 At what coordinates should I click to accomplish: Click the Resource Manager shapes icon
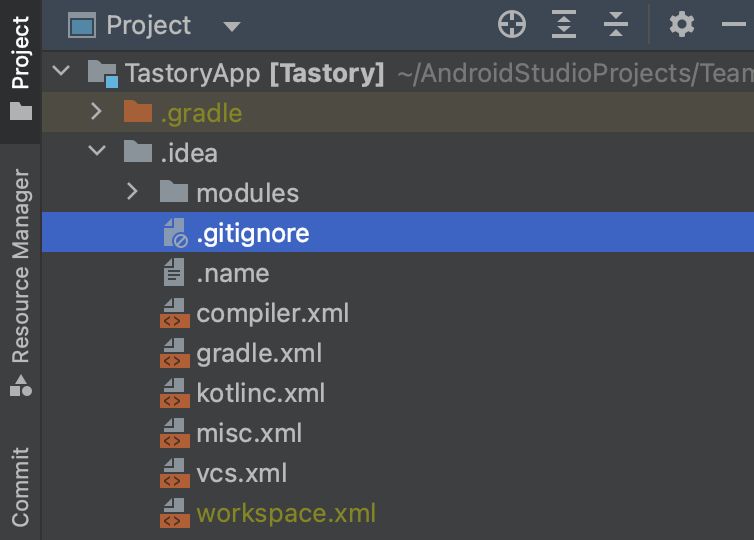pyautogui.click(x=21, y=386)
